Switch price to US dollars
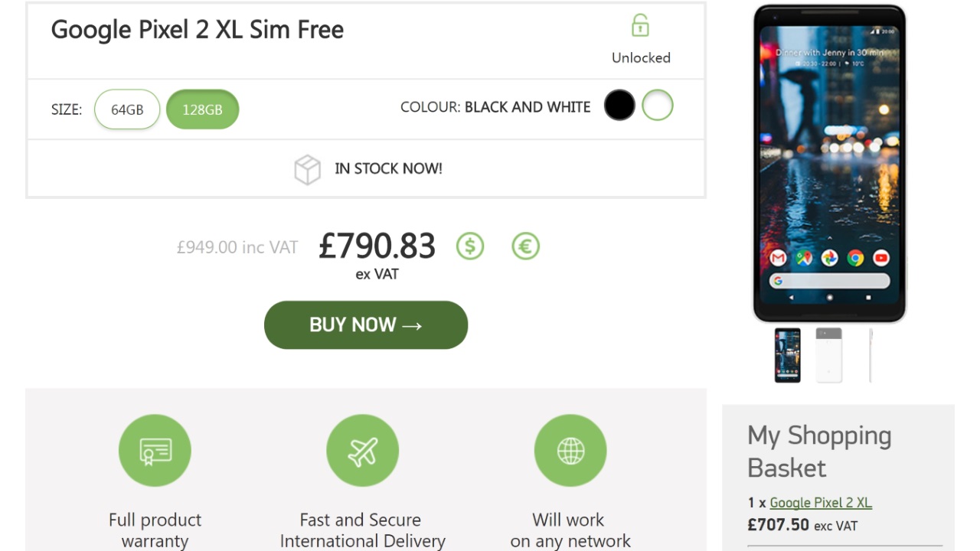 470,246
